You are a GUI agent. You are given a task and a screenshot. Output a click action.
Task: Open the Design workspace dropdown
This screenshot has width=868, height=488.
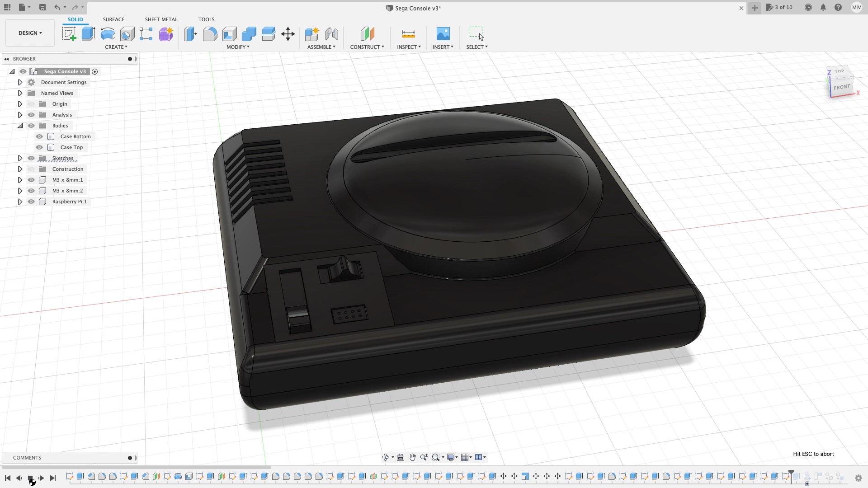[29, 33]
